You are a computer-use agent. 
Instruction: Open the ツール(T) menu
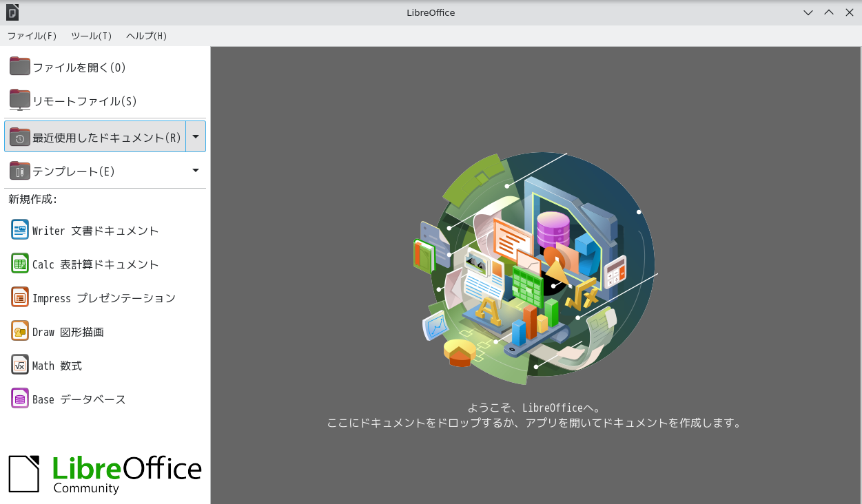91,36
